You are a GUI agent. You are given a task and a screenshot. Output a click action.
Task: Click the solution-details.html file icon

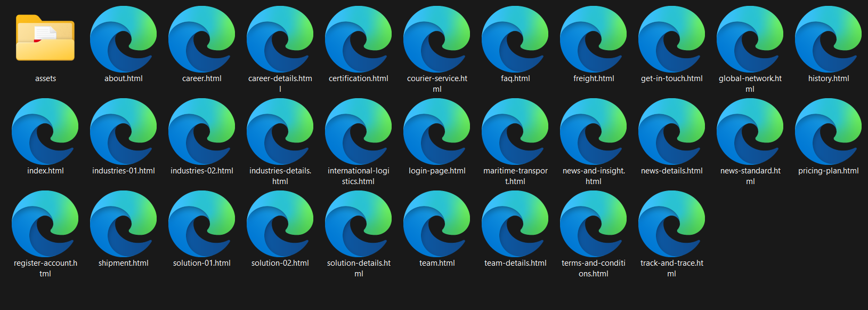[x=359, y=224]
